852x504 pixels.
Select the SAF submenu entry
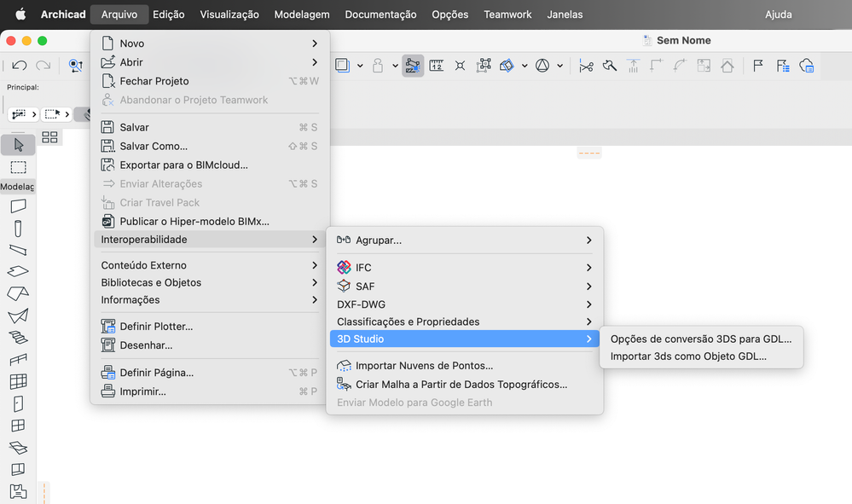tap(465, 287)
